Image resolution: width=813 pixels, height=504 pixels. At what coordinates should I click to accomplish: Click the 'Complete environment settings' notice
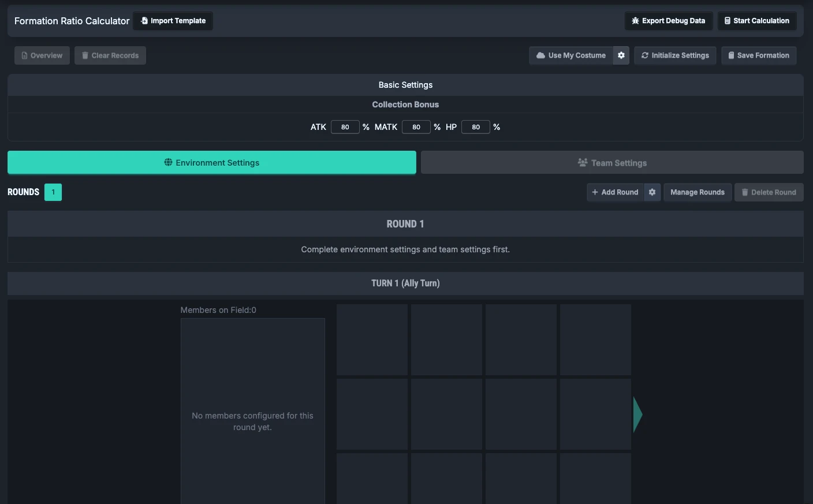405,249
